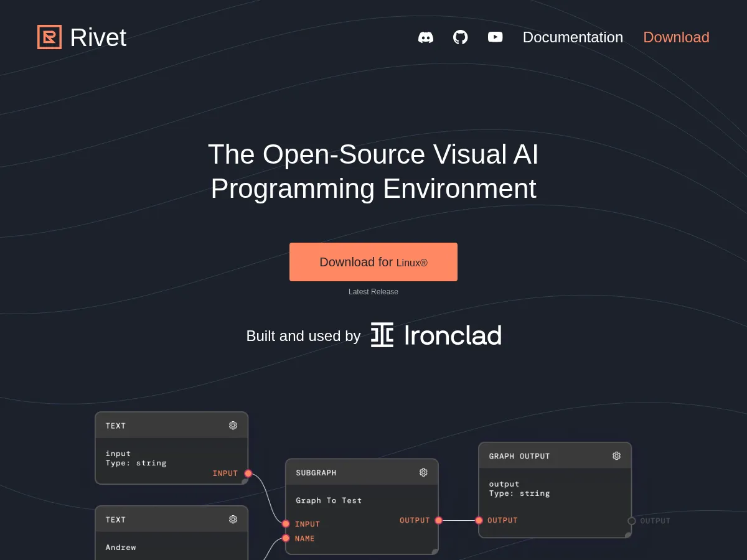
Task: Open settings gear on the SUBGRAPH node
Action: [x=423, y=472]
